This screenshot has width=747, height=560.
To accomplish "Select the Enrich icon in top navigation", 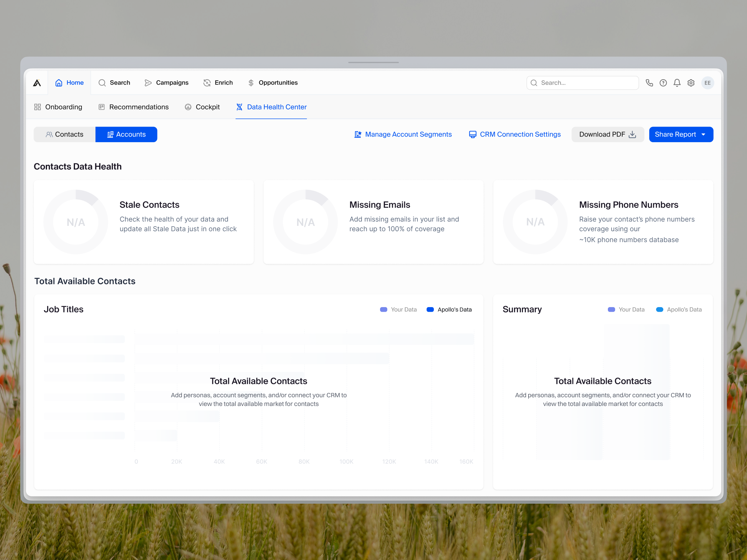I will (207, 83).
